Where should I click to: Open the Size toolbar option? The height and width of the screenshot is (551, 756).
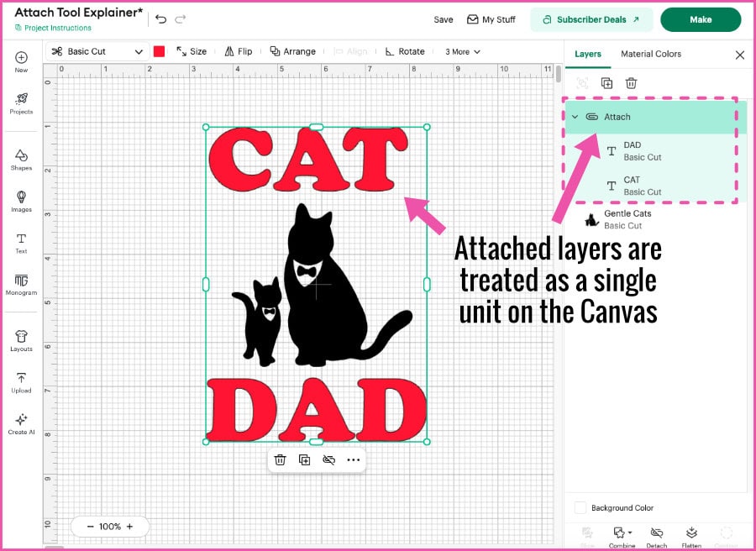192,51
